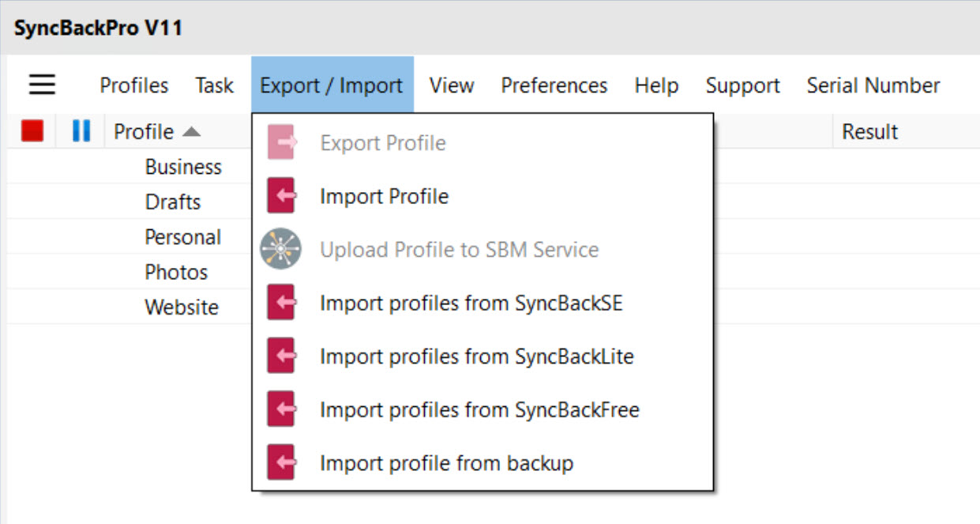Viewport: 980px width, 524px height.
Task: Click the red Stop button
Action: pyautogui.click(x=32, y=131)
